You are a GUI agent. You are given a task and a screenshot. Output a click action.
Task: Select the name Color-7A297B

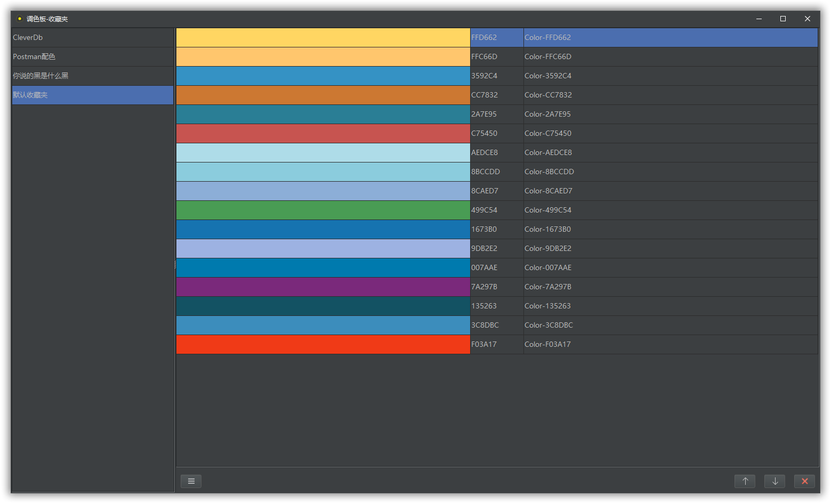click(671, 287)
